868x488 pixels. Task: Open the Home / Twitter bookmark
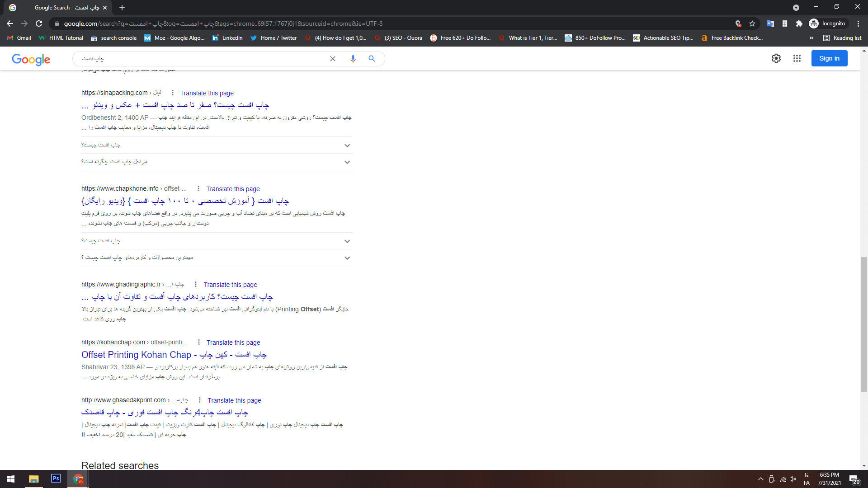(274, 38)
